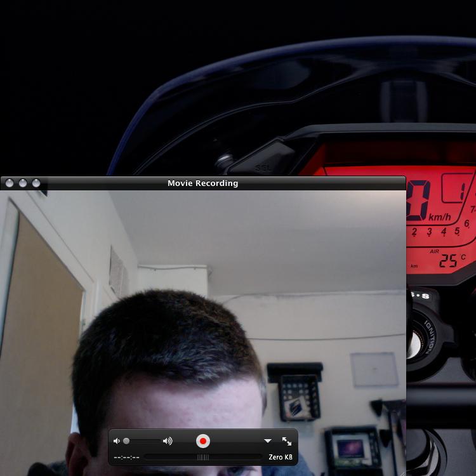This screenshot has width=476, height=476.
Task: Click the Zero KB file size label
Action: (x=280, y=457)
